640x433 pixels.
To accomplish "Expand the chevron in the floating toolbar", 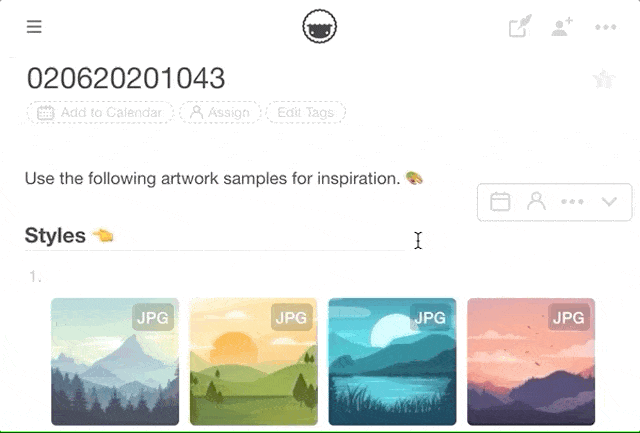I will [x=609, y=201].
